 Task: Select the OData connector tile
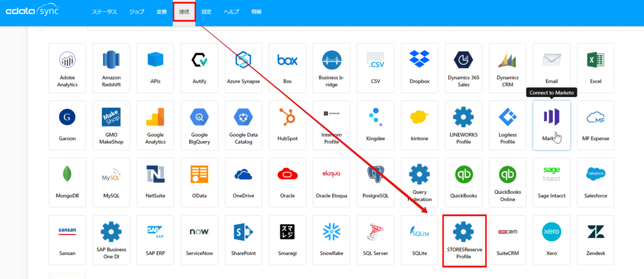click(199, 182)
